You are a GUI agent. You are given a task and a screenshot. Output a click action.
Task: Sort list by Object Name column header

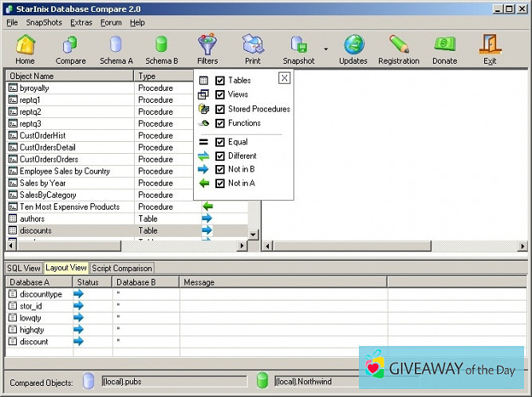pos(70,76)
